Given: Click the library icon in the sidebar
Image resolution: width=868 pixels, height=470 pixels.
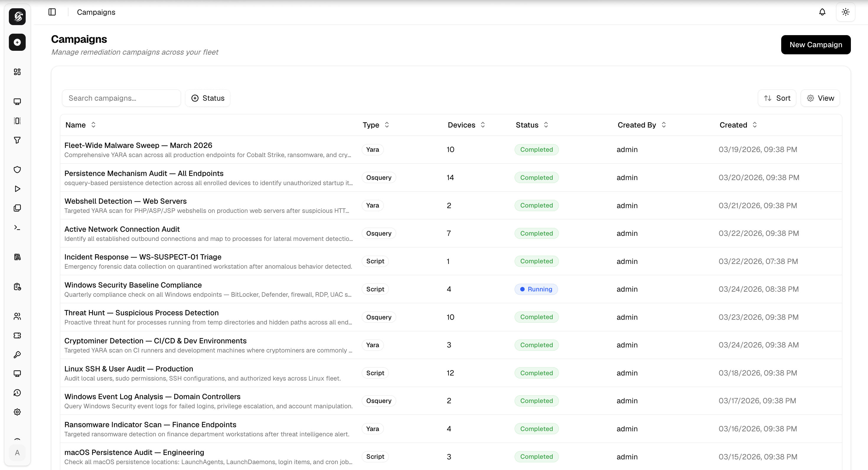Looking at the screenshot, I should pos(17,257).
